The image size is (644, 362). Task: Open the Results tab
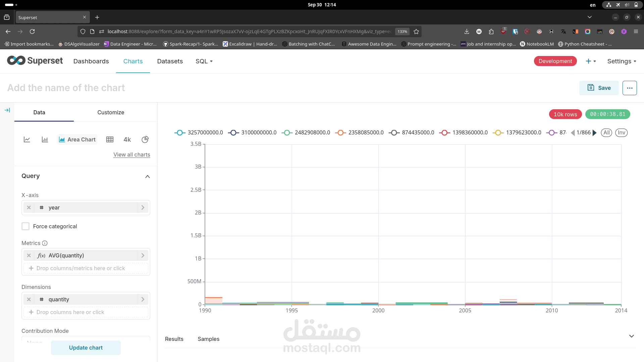pyautogui.click(x=174, y=339)
